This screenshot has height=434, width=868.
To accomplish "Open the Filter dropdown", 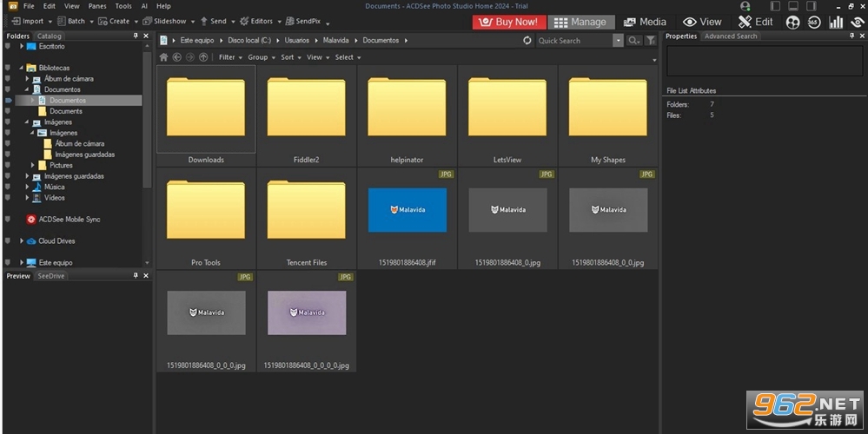I will pyautogui.click(x=230, y=57).
